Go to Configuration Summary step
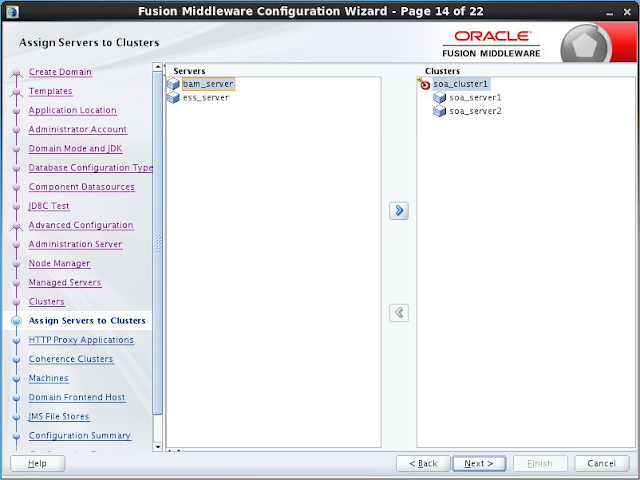Image resolution: width=640 pixels, height=480 pixels. tap(80, 436)
